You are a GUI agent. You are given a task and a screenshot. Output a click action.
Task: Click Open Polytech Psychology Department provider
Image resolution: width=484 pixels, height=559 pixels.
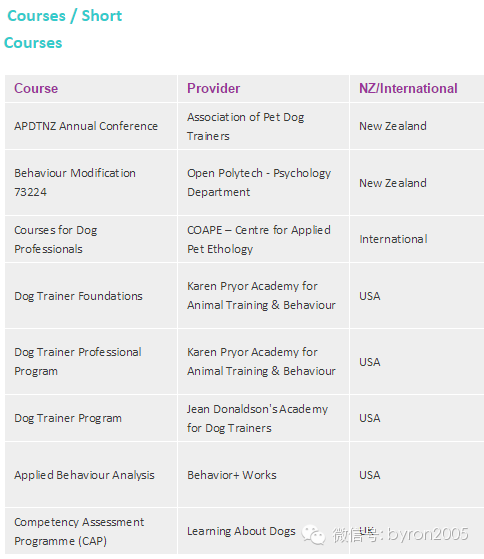point(259,183)
